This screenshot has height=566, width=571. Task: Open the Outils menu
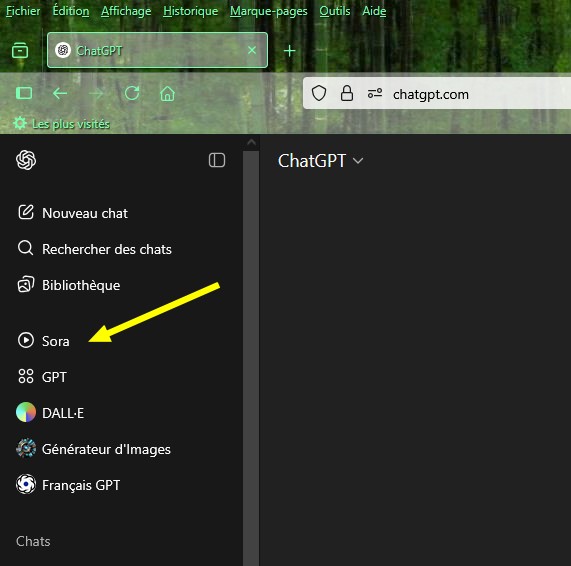[334, 11]
